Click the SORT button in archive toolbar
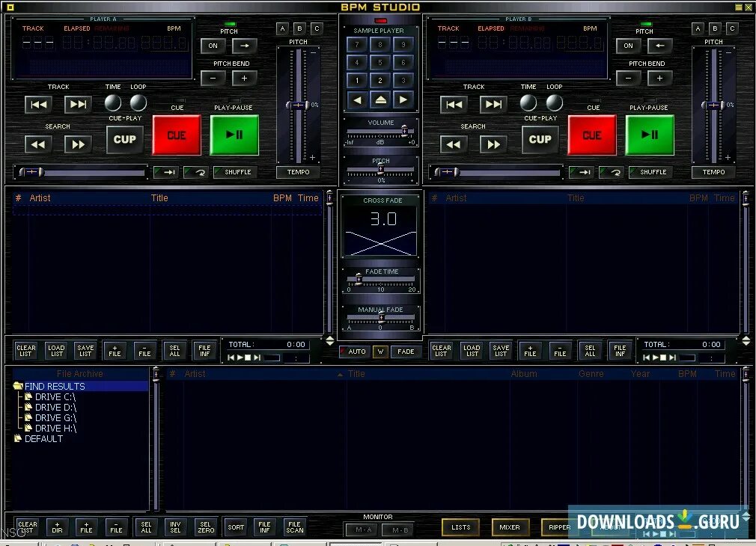The width and height of the screenshot is (756, 546). coord(236,527)
